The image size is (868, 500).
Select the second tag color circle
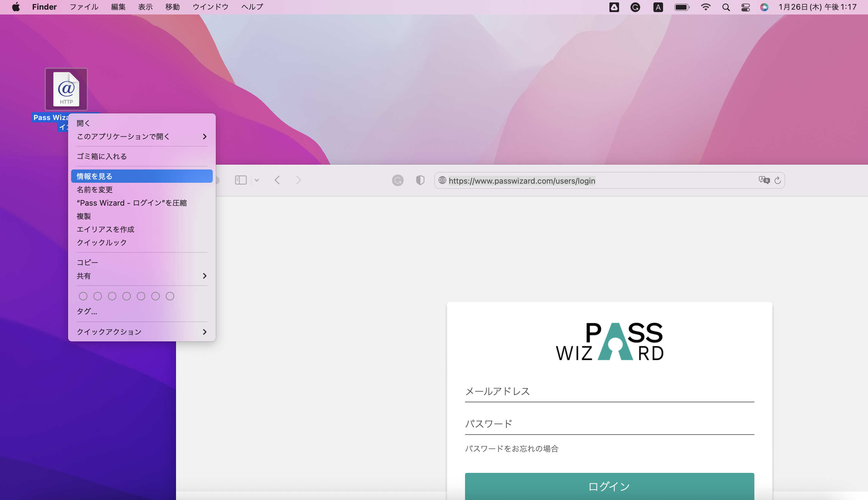(97, 296)
